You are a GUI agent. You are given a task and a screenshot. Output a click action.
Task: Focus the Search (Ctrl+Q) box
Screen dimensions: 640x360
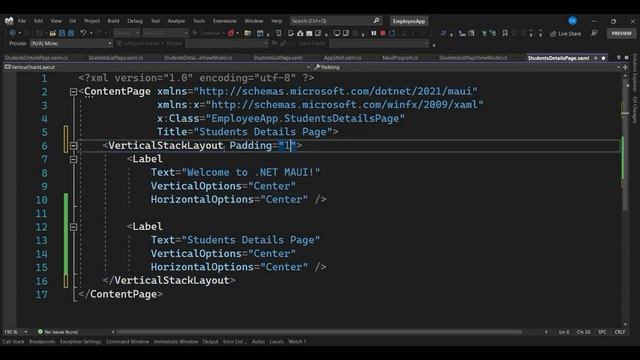point(336,21)
